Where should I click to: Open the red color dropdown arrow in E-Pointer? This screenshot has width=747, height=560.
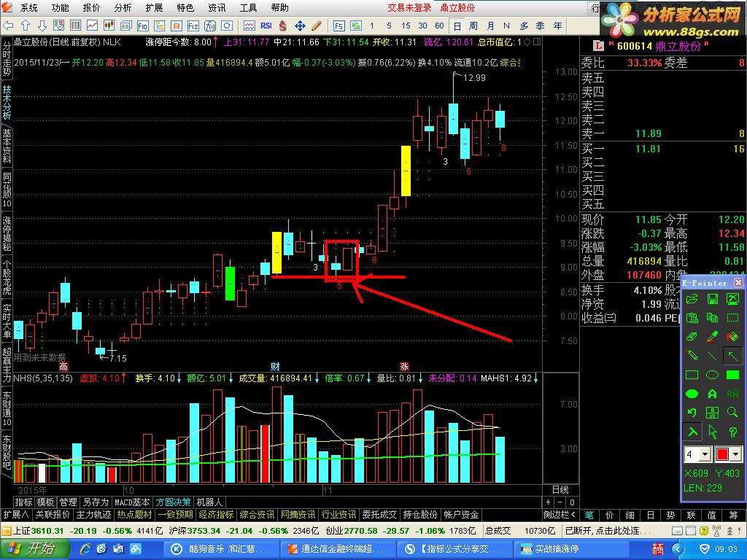click(x=735, y=454)
